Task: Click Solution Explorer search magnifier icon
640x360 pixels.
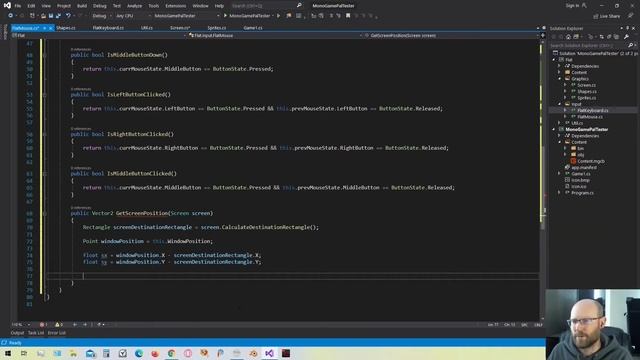Action: click(x=630, y=45)
